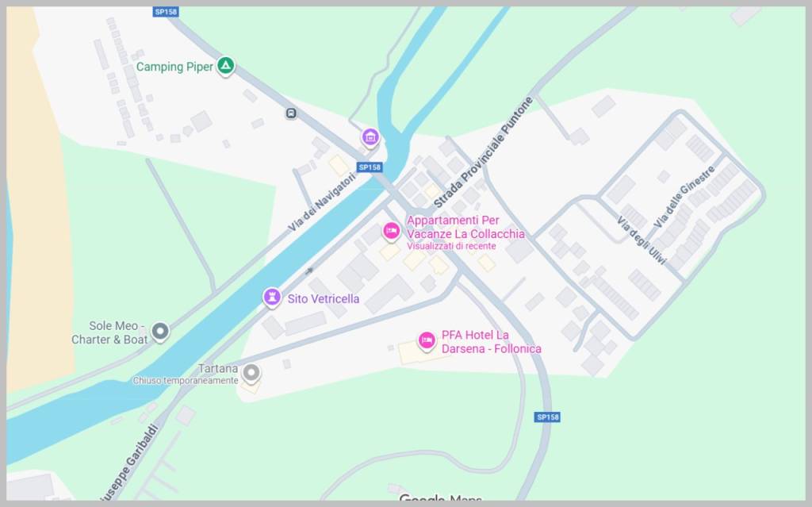Select the Strada Provinciale Puntone road label
The height and width of the screenshot is (507, 812).
483,152
